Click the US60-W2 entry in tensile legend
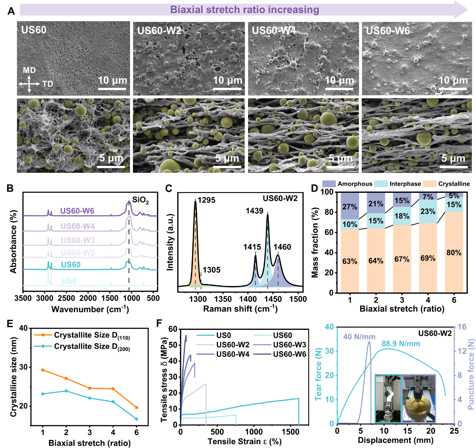Screen dimensions: 476x448 click(x=233, y=345)
